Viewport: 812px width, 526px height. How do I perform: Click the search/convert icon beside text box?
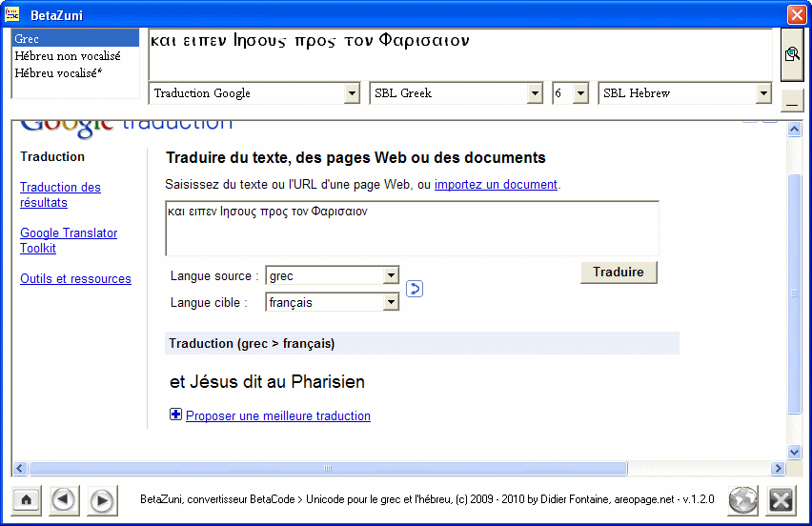point(792,54)
